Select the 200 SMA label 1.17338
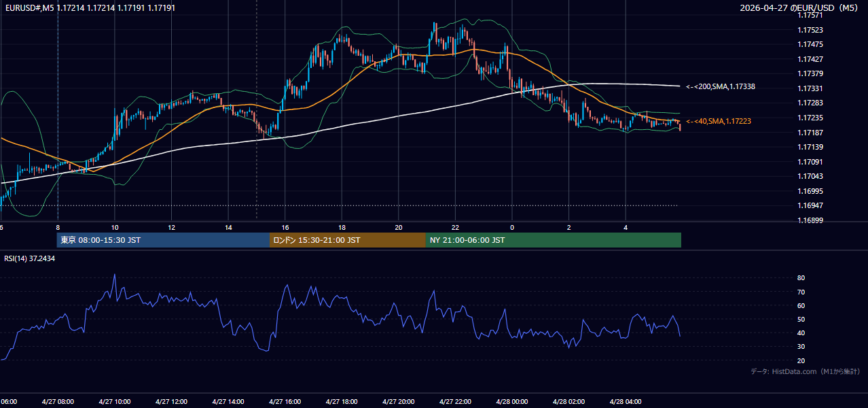868x408 pixels. pyautogui.click(x=721, y=86)
